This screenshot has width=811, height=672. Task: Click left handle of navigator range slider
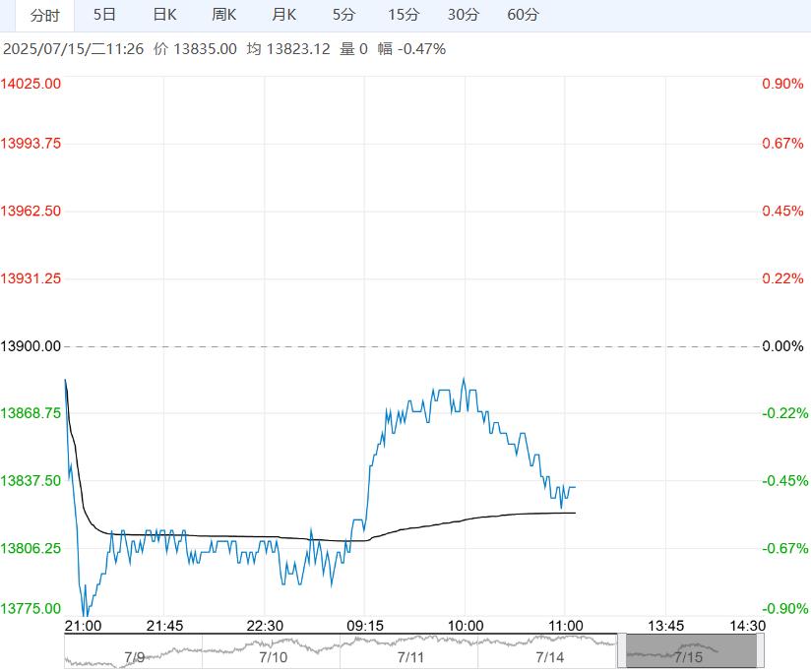(622, 651)
